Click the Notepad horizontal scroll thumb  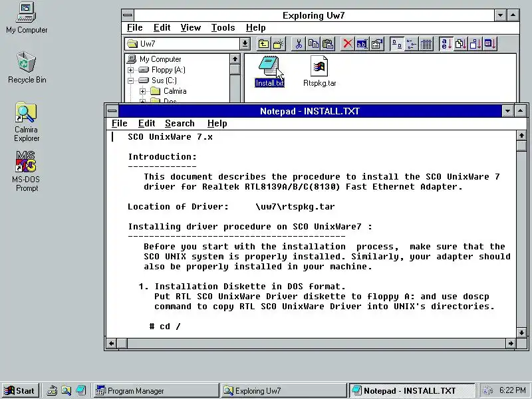[122, 343]
